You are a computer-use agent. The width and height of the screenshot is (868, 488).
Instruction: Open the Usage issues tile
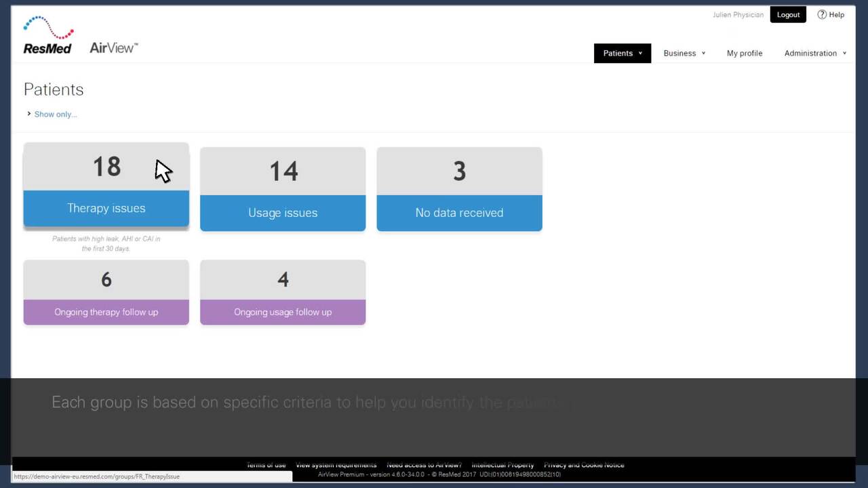pyautogui.click(x=283, y=189)
